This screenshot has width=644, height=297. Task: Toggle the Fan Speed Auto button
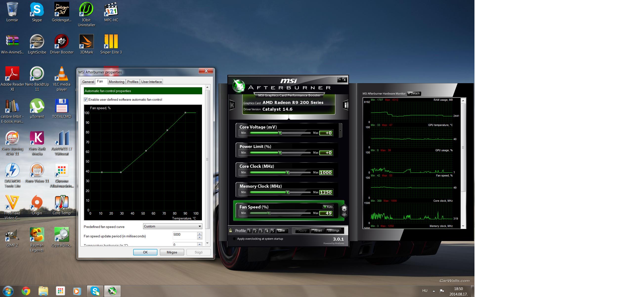(x=328, y=207)
